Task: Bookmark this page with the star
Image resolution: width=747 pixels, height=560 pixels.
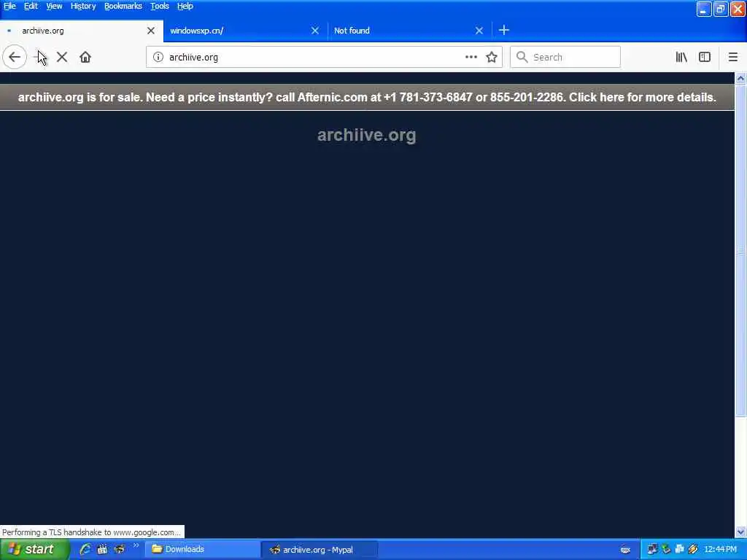Action: click(492, 57)
